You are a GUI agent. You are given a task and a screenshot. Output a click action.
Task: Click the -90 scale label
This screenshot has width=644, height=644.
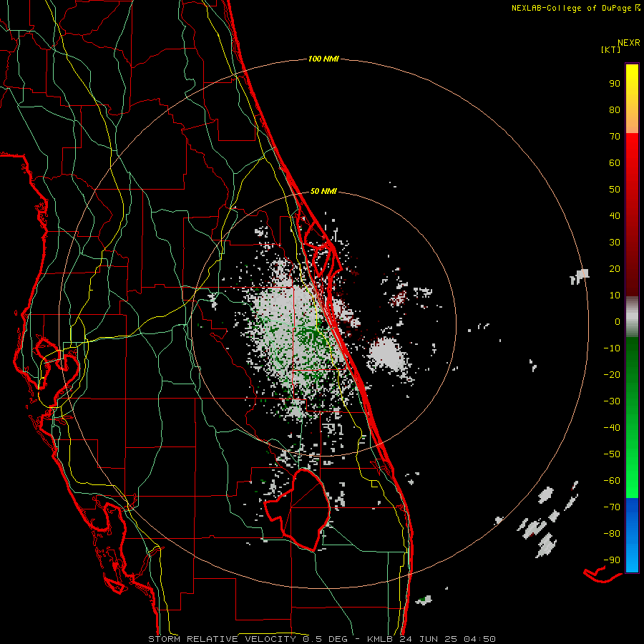pyautogui.click(x=612, y=560)
